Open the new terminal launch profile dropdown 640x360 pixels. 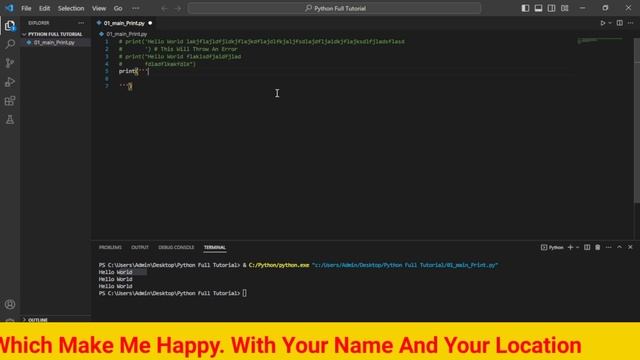(578, 247)
